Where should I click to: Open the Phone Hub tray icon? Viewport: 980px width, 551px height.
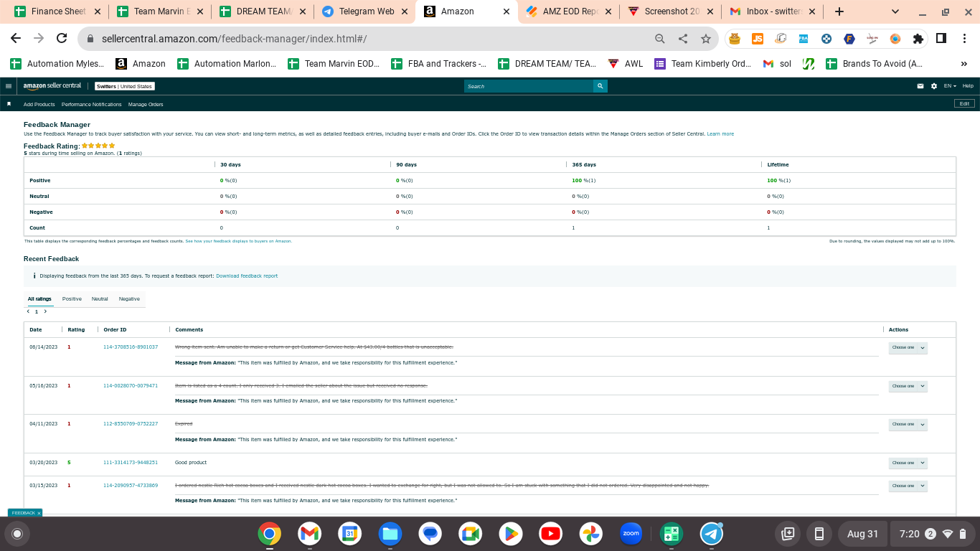pyautogui.click(x=818, y=534)
